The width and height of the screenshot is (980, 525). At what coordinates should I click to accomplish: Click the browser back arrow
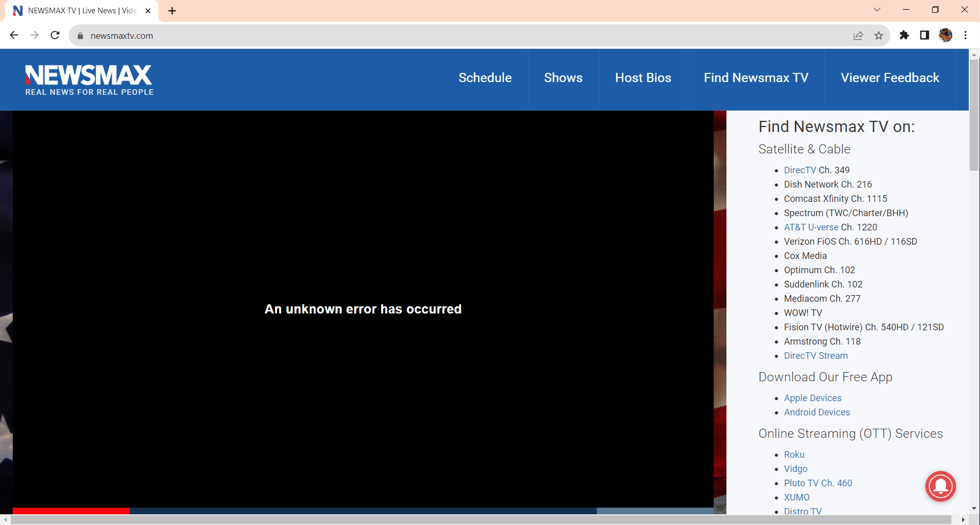pyautogui.click(x=14, y=35)
